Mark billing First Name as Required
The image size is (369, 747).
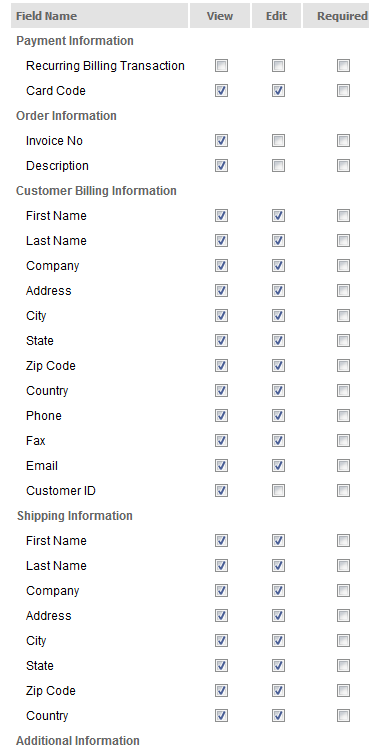coord(343,216)
